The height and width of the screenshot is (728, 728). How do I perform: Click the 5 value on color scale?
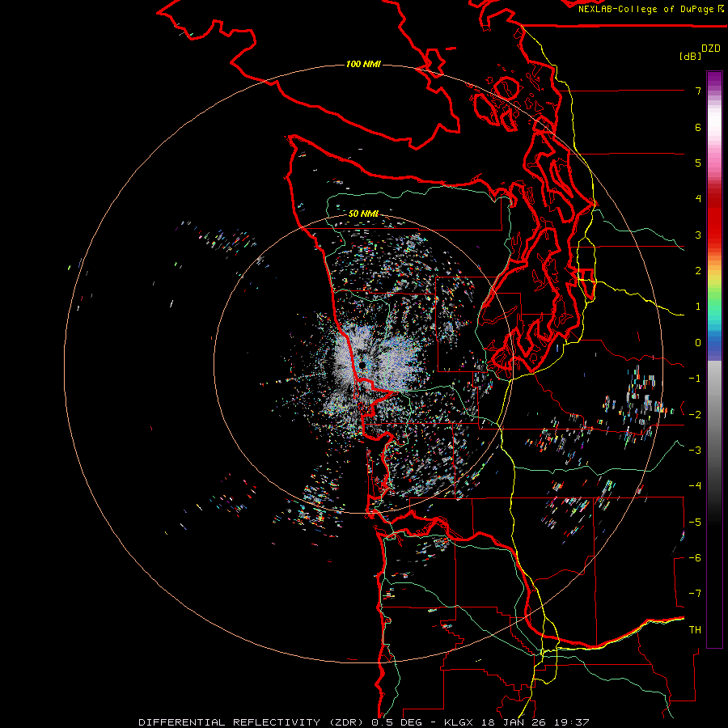(698, 163)
